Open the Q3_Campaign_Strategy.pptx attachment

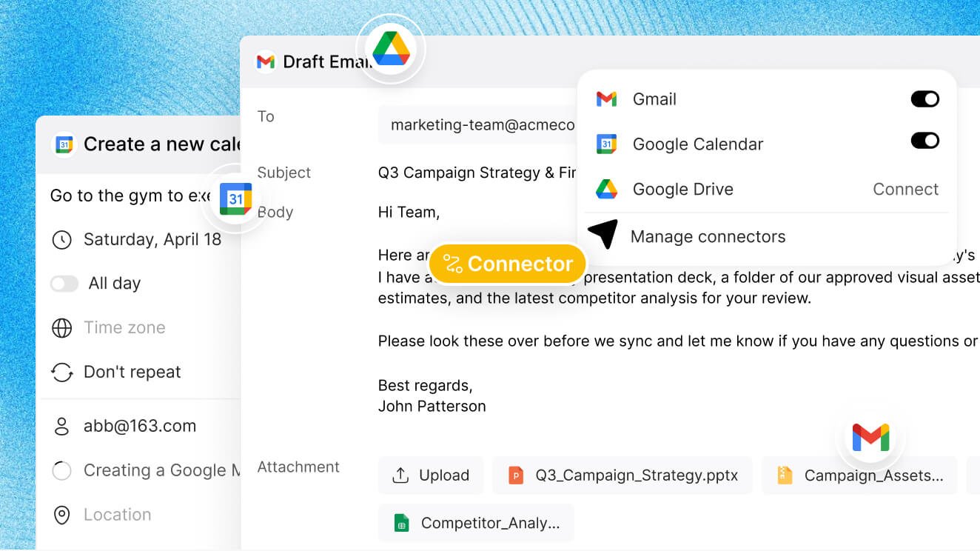click(x=622, y=475)
